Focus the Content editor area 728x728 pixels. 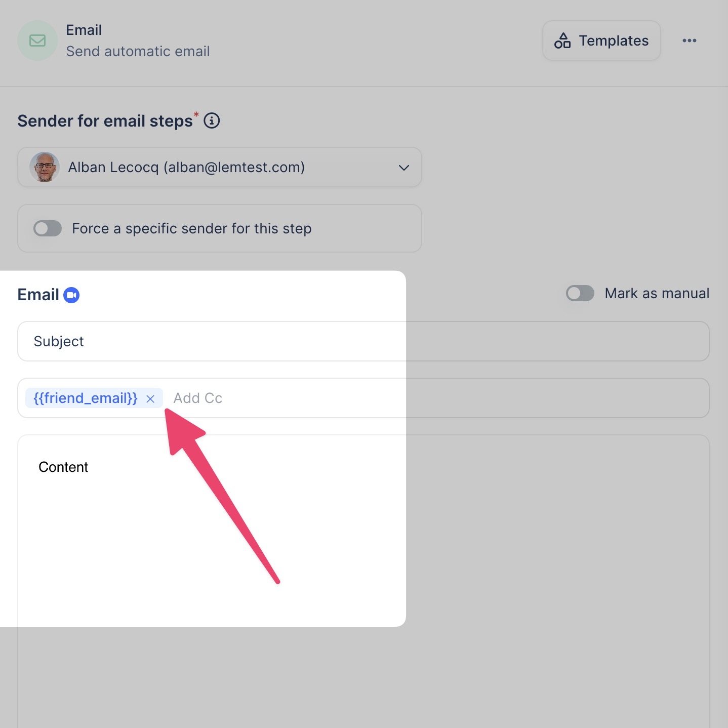203,532
